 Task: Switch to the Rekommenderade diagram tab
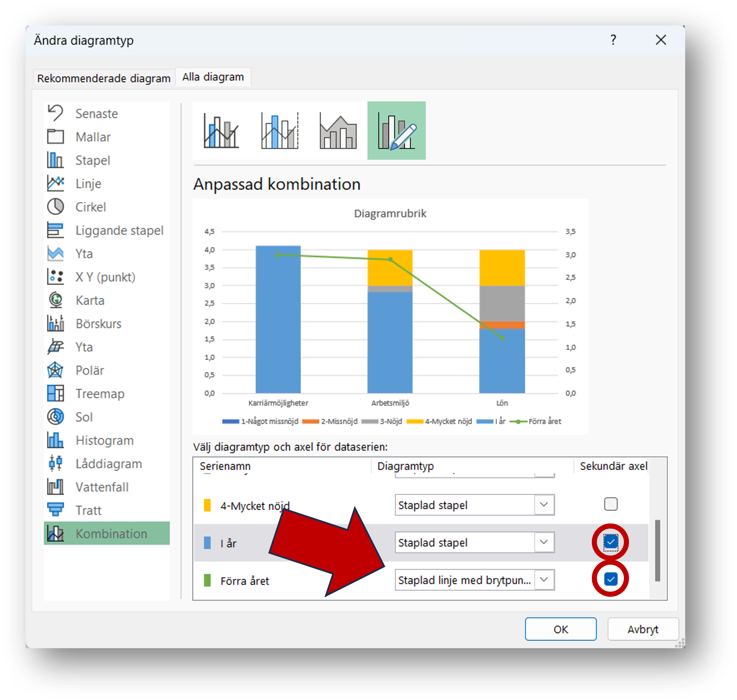(104, 77)
